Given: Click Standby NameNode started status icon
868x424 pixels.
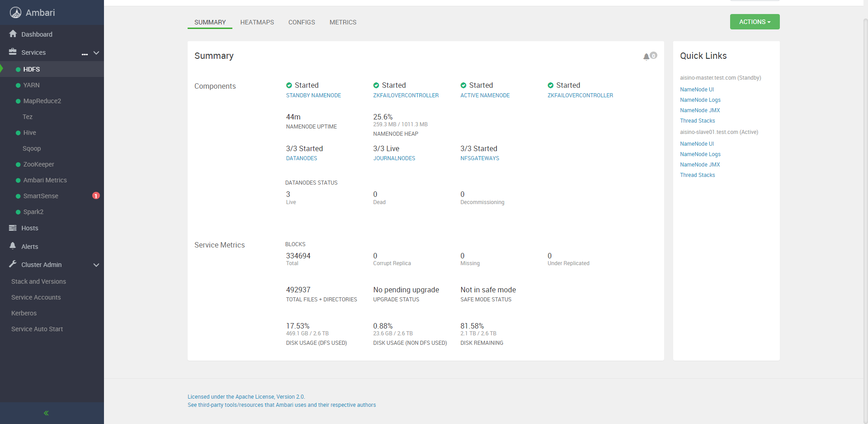Looking at the screenshot, I should [x=289, y=85].
